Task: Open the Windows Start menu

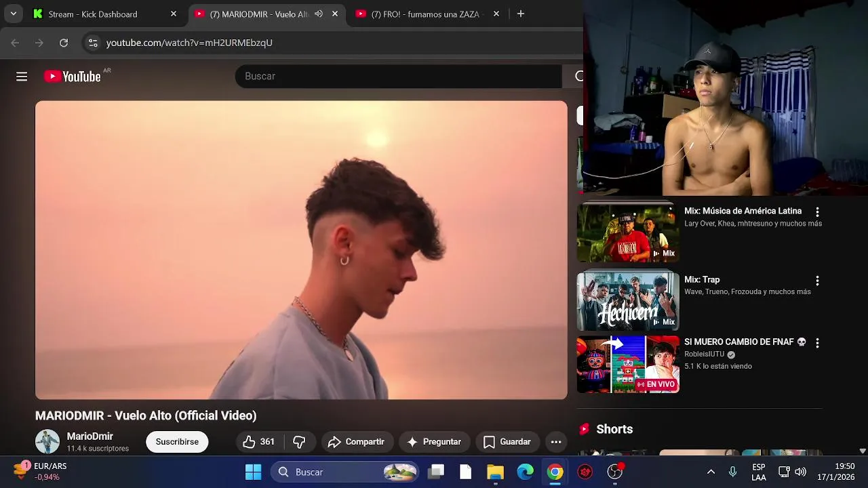Action: click(253, 472)
